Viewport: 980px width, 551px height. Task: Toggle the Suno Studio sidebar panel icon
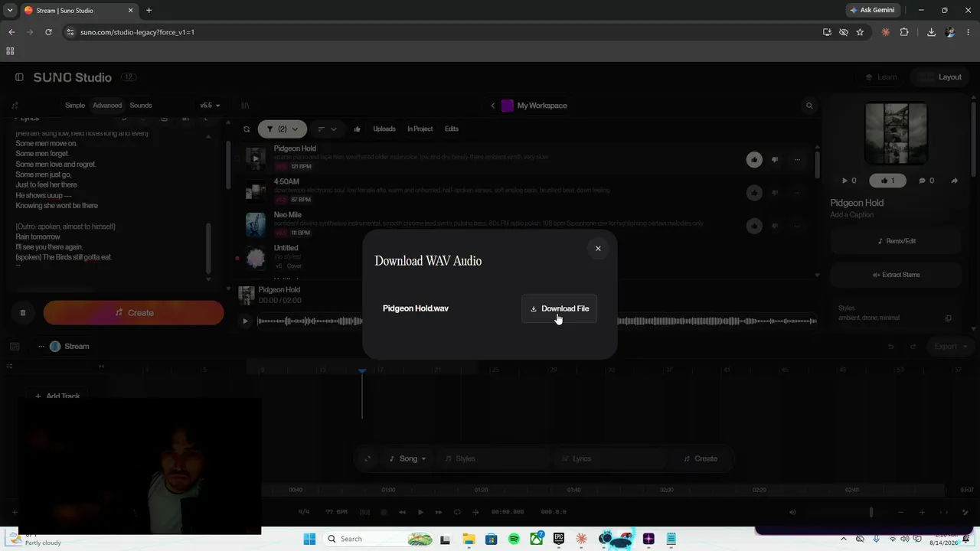coord(19,77)
